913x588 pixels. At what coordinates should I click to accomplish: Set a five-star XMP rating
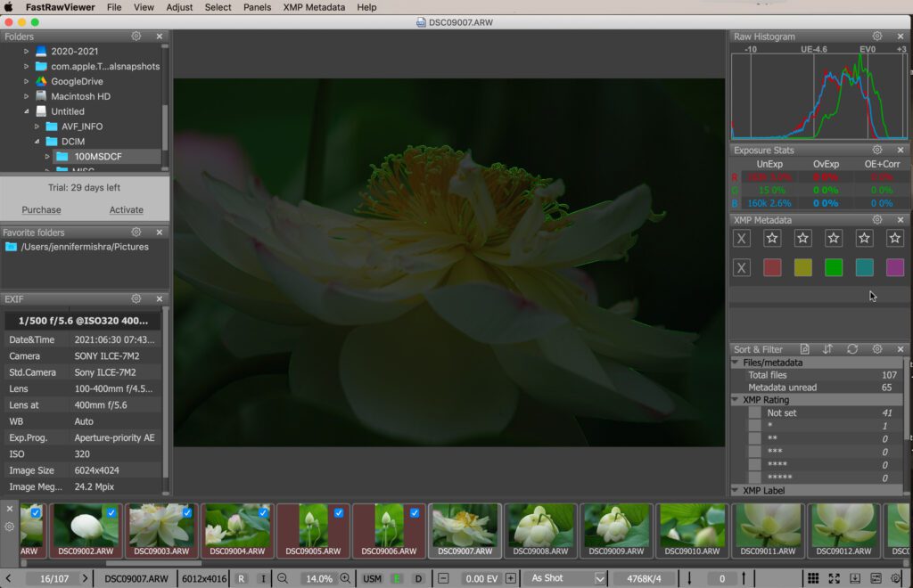(x=894, y=238)
